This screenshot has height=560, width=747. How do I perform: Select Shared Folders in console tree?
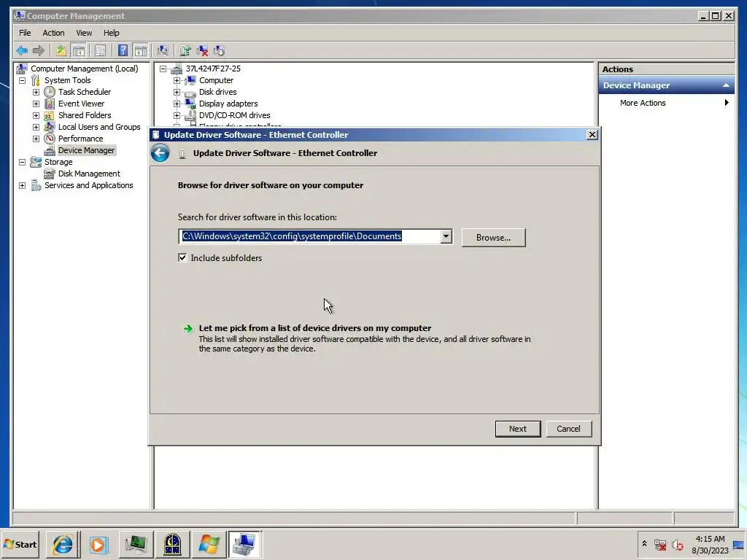pos(85,115)
